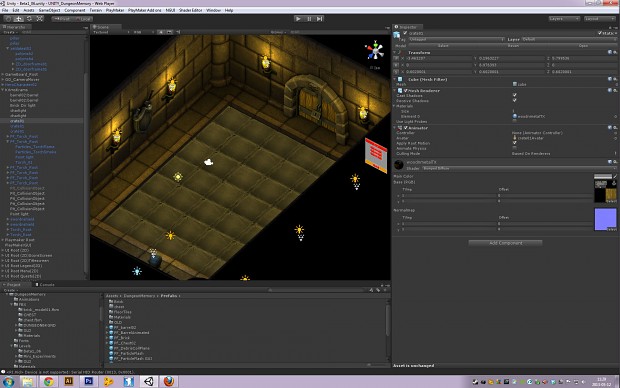
Task: Select the Move transform tool
Action: point(19,19)
